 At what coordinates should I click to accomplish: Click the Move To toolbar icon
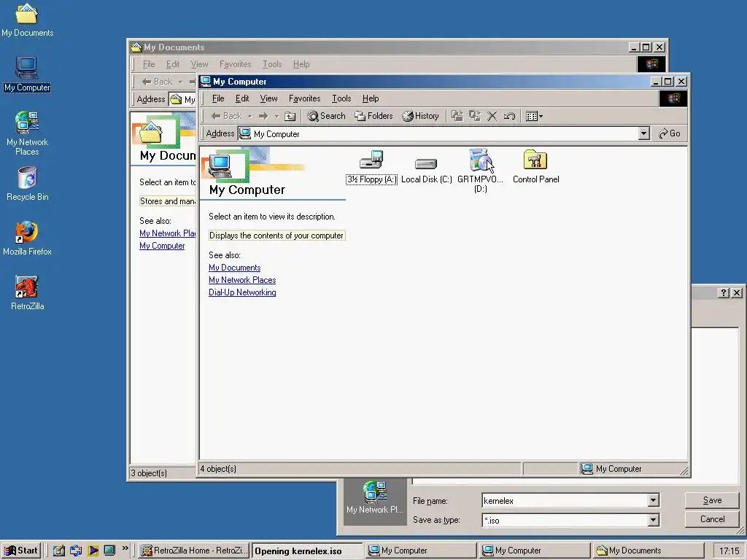(457, 116)
